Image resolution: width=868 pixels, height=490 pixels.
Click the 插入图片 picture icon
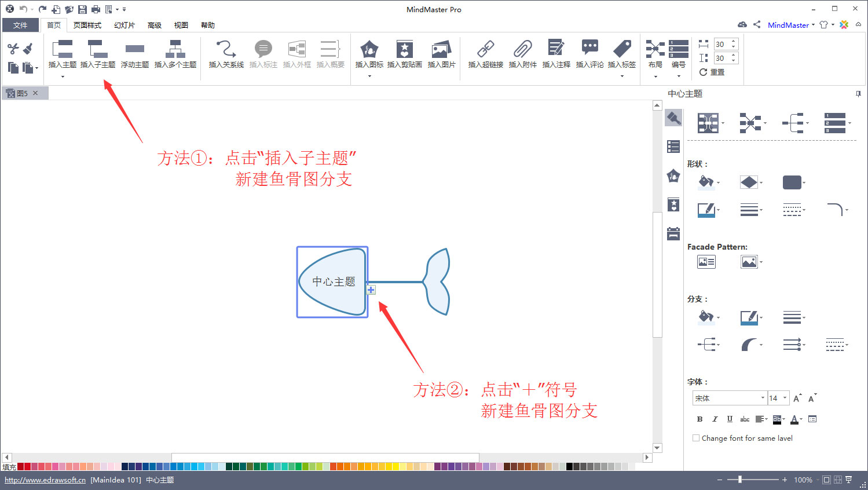click(441, 49)
